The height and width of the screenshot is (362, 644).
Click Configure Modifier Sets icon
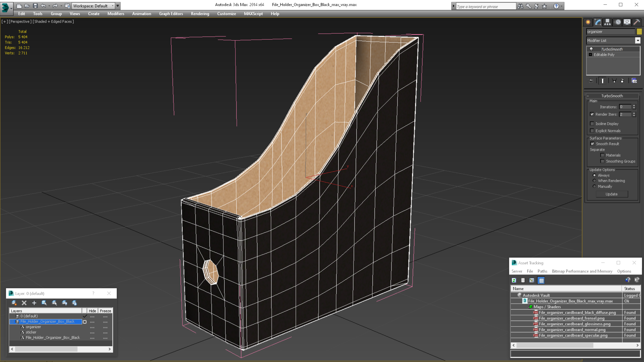tap(634, 81)
